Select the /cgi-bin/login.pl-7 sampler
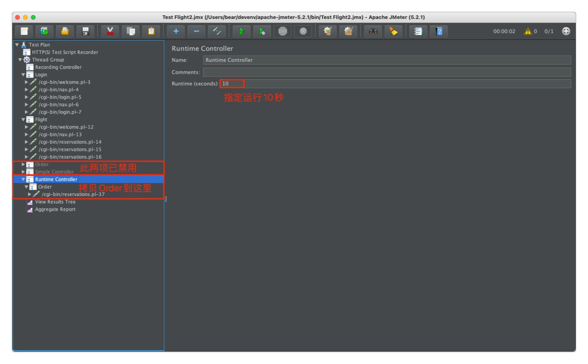The image size is (588, 364). pyautogui.click(x=60, y=112)
